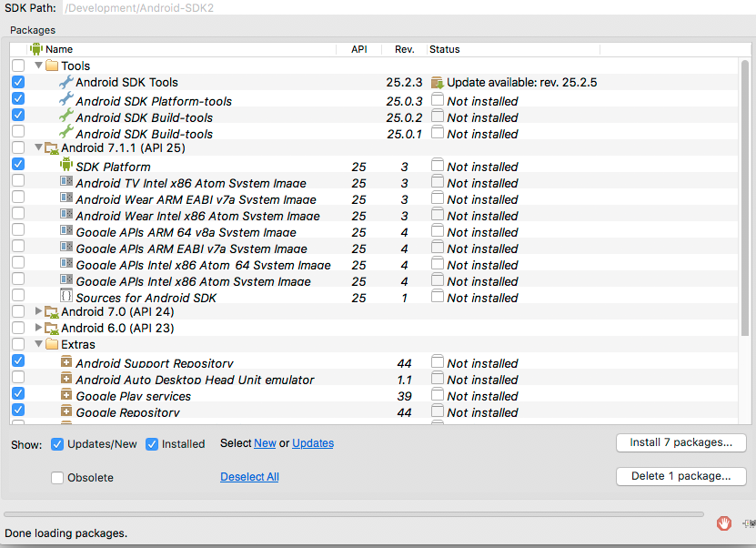The height and width of the screenshot is (548, 756).
Task: Uncheck the Google Repository checkbox
Action: 18,410
